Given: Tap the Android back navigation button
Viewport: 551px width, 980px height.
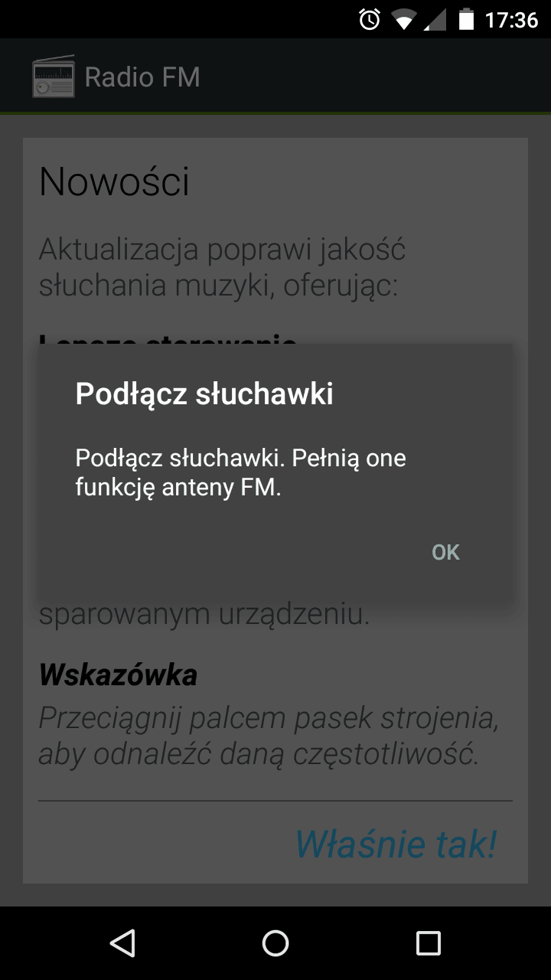Looking at the screenshot, I should [x=122, y=943].
